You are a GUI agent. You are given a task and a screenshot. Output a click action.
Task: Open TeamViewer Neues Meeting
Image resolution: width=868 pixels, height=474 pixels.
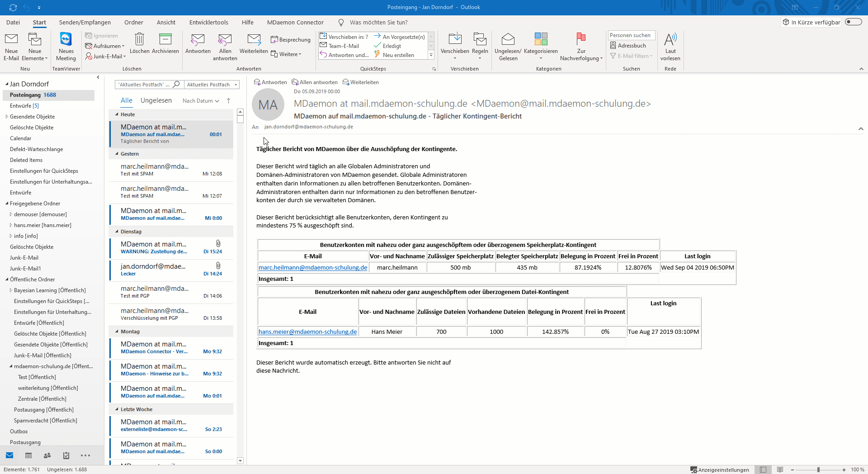click(66, 41)
